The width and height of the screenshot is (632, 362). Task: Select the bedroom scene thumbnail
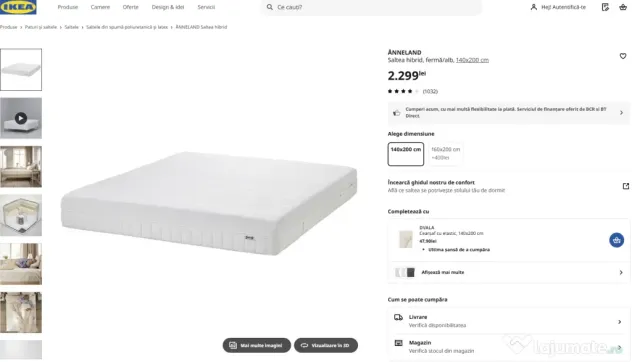[21, 167]
